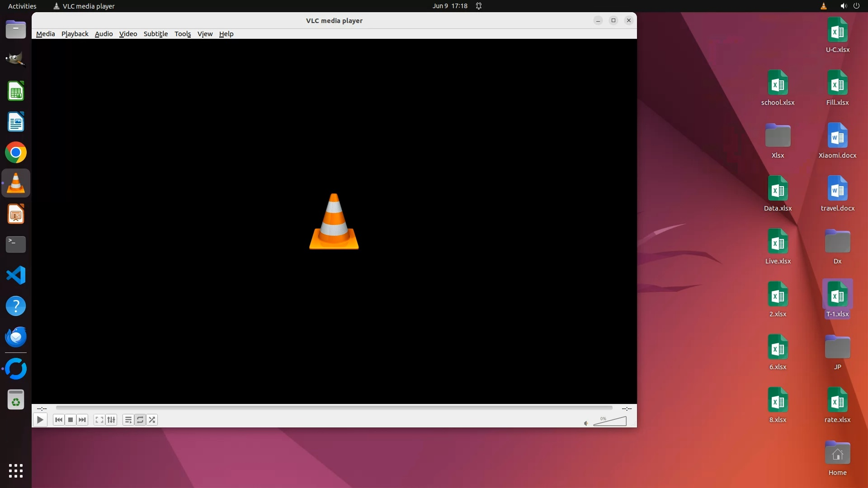Show extended settings (equalizer sliders icon)
This screenshot has width=868, height=488.
[x=111, y=420]
